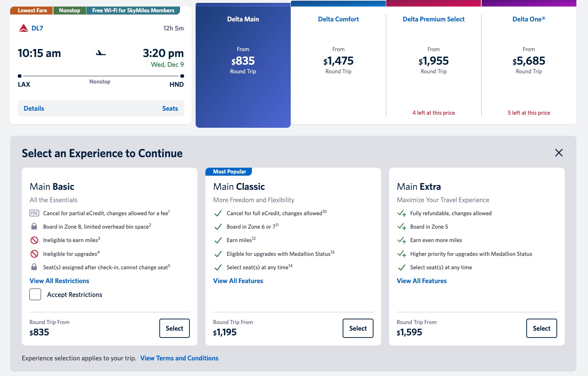Click lock icon beside Seat(s) assigned after check-in
The width and height of the screenshot is (588, 376).
(34, 267)
